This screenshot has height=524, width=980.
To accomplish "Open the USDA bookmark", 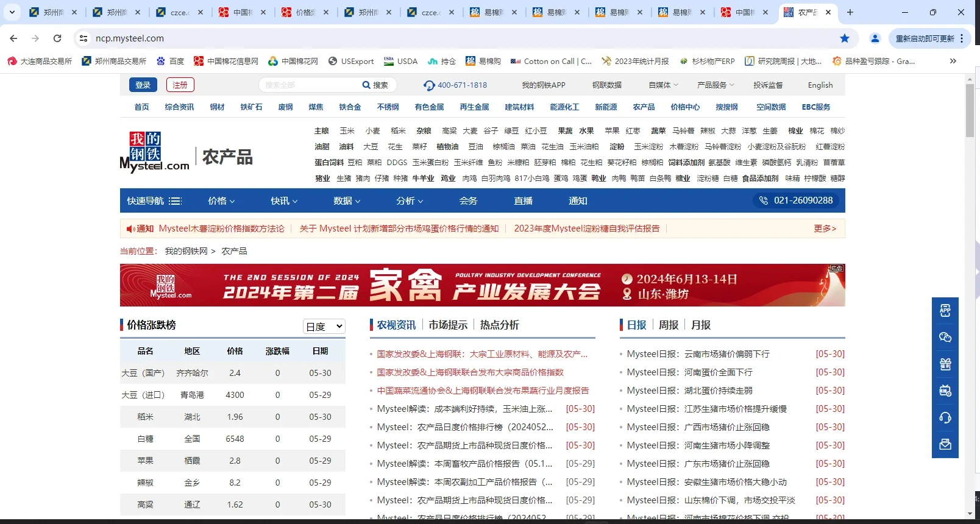I will (400, 61).
